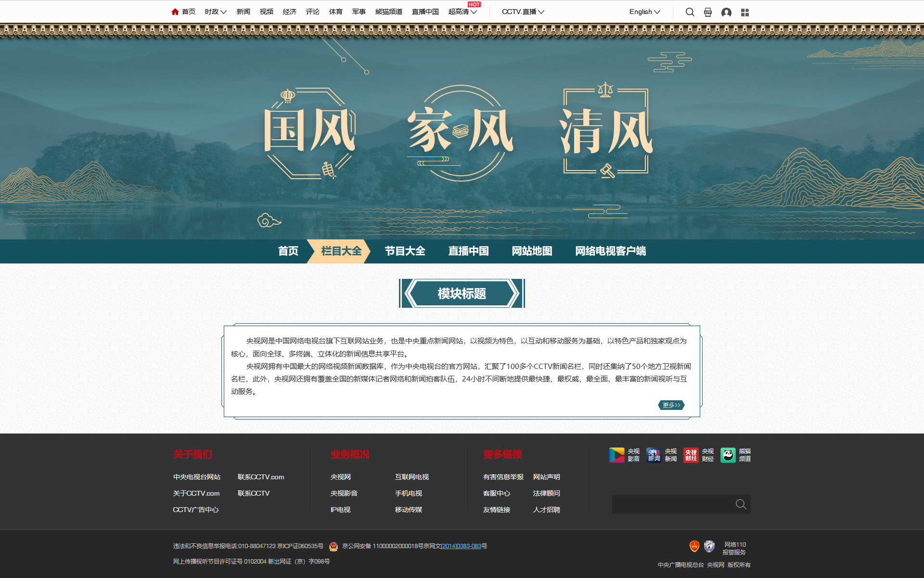Click the 央视财经 app icon in footer
The image size is (924, 578).
pyautogui.click(x=691, y=455)
